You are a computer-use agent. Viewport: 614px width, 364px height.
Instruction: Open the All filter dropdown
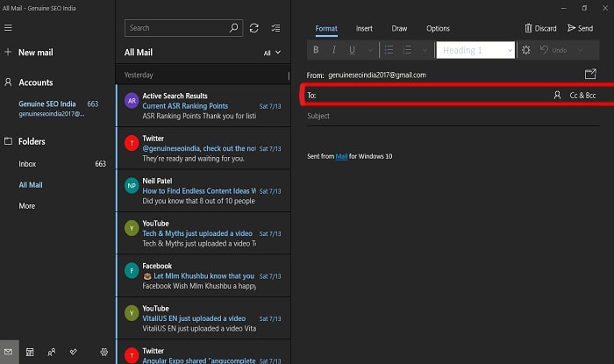pos(272,53)
